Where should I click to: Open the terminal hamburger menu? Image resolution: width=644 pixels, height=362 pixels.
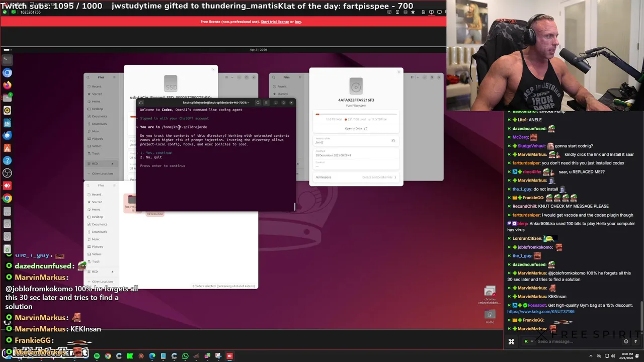(x=266, y=103)
